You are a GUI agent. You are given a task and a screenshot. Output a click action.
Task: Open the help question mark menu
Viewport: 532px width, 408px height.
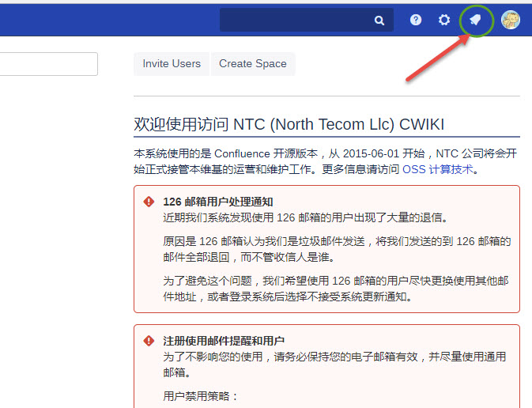click(416, 20)
